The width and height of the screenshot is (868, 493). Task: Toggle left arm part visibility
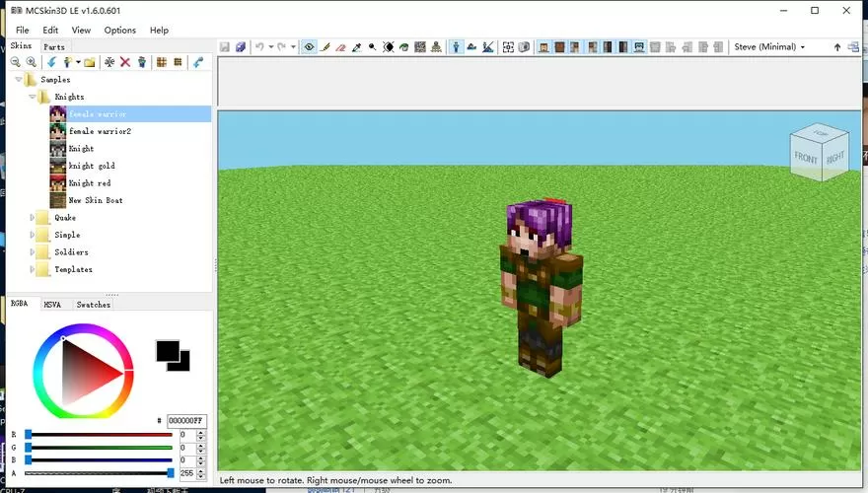pos(575,47)
